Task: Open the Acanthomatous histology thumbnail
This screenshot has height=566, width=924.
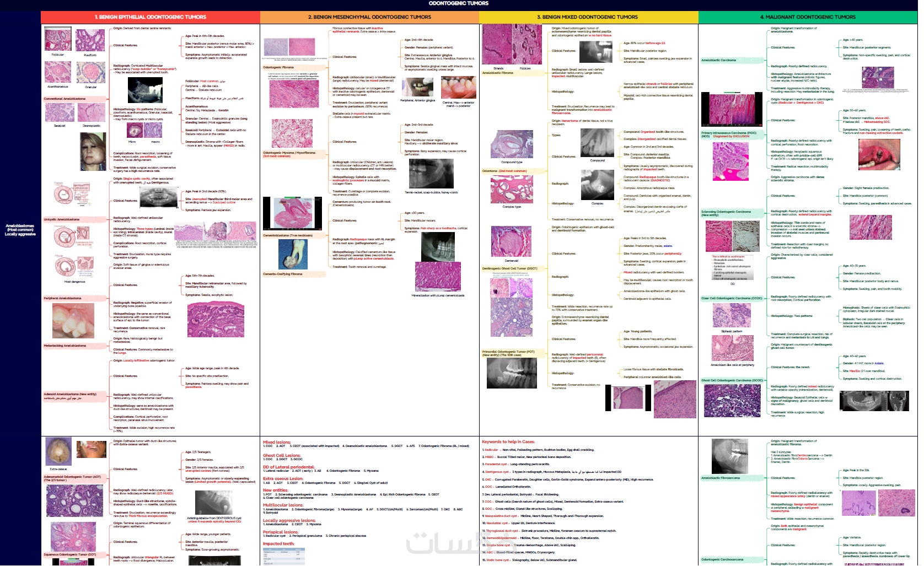Action: point(58,72)
